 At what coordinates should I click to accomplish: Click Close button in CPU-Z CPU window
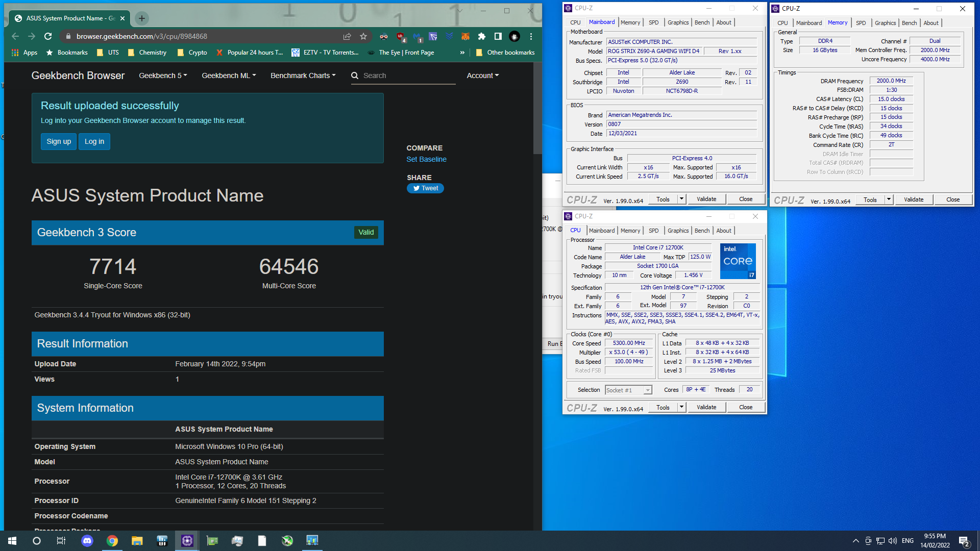746,407
